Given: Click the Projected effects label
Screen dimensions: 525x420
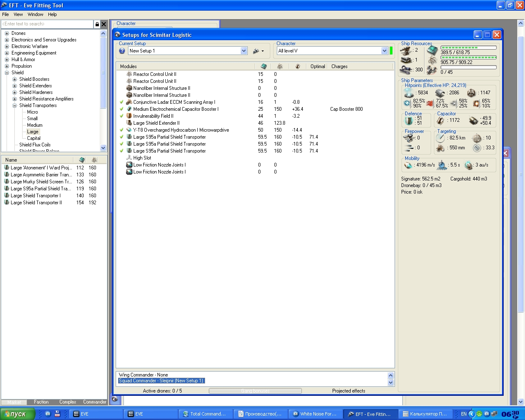Looking at the screenshot, I should tap(349, 391).
